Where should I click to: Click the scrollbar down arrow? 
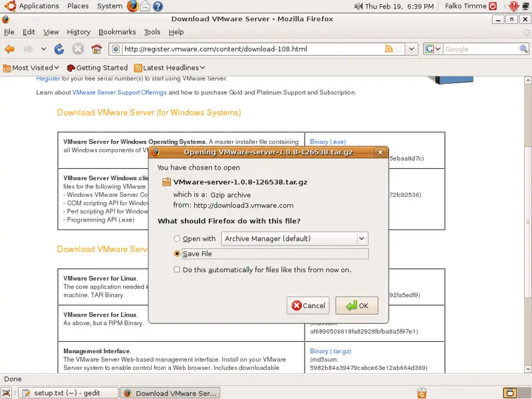[527, 369]
